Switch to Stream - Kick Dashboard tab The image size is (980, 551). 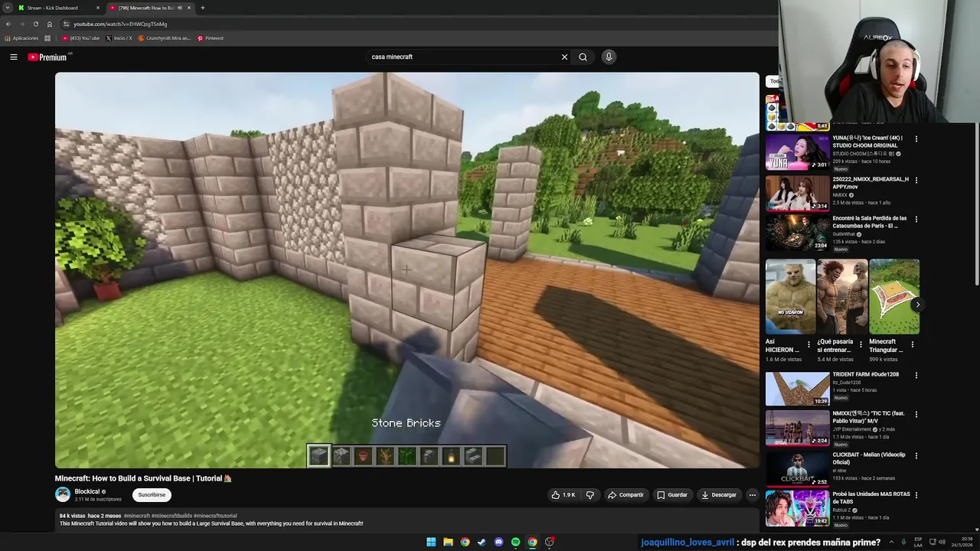click(x=58, y=8)
